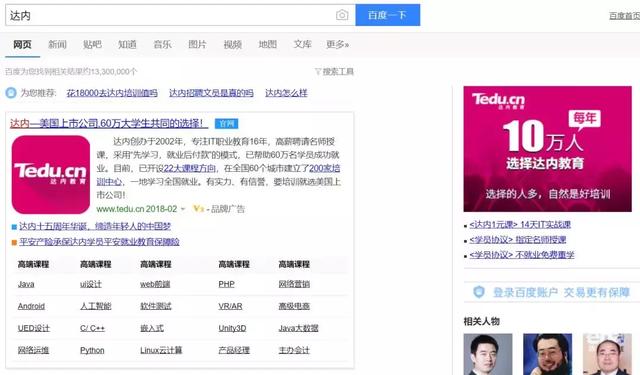
Task: Switch to the 音乐 tab
Action: [162, 44]
